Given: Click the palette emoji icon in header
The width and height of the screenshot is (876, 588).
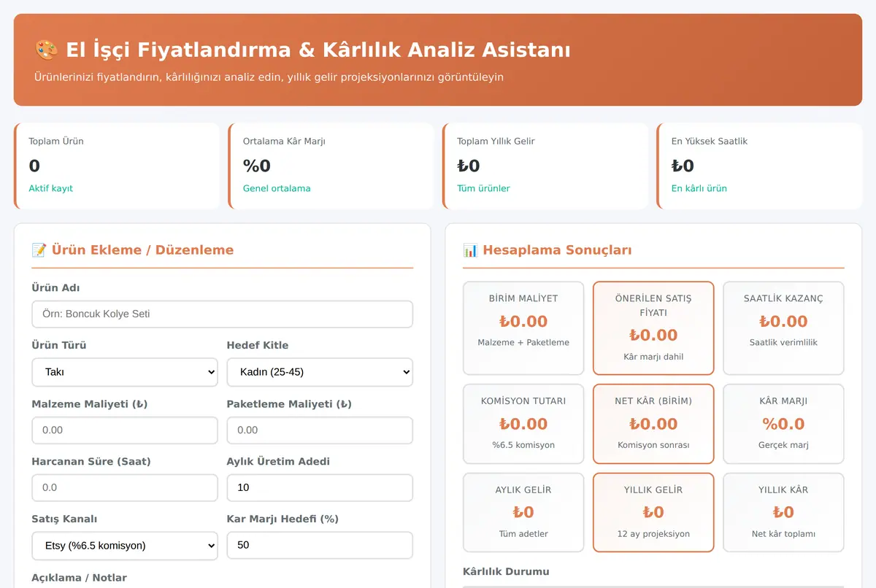Looking at the screenshot, I should (46, 50).
